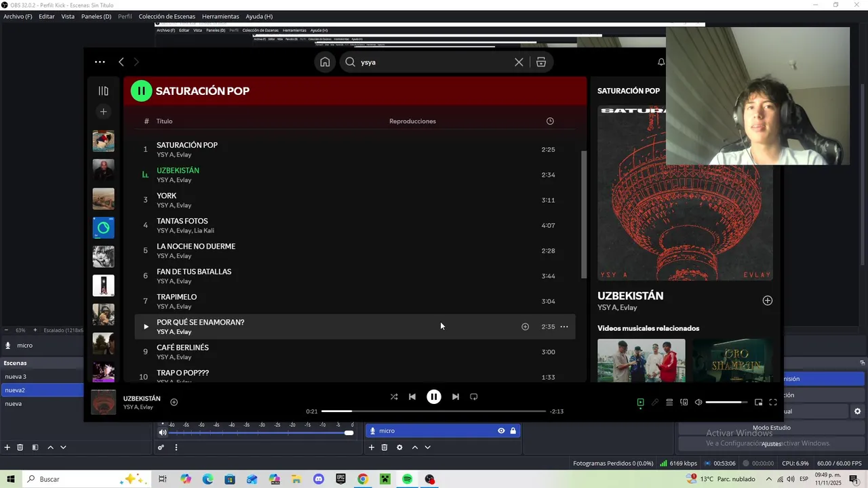Toggle repeat in the Spotify player

point(473,396)
